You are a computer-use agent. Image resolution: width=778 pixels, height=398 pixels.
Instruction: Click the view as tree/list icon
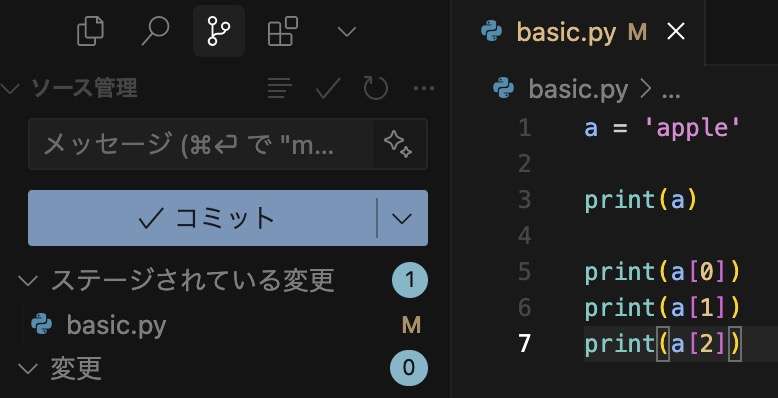click(279, 88)
